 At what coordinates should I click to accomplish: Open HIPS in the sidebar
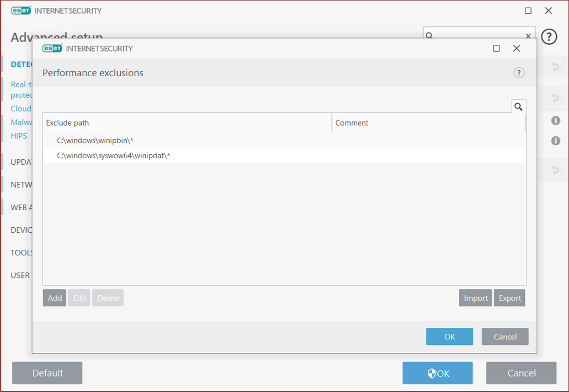pos(19,136)
